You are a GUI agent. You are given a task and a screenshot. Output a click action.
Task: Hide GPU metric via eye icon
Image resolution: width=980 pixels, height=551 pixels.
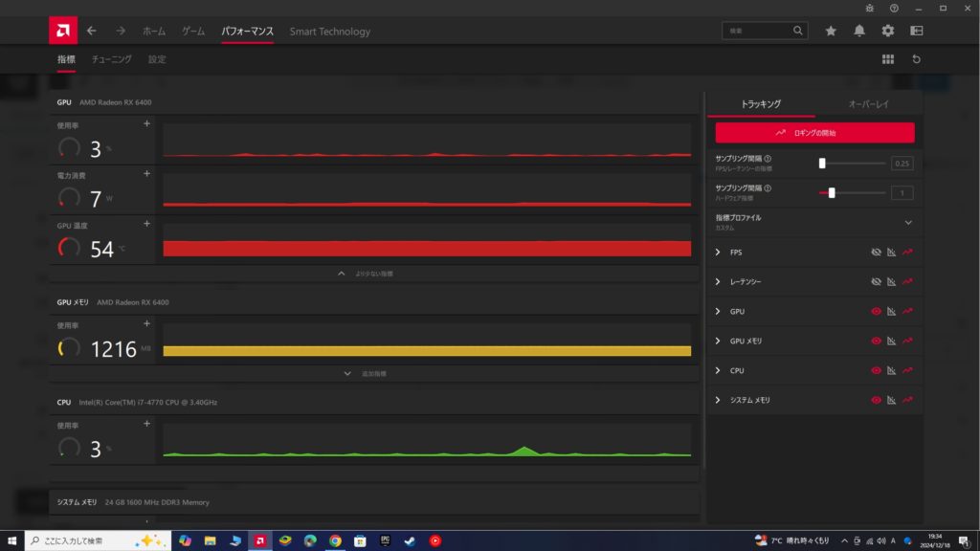[x=876, y=312]
